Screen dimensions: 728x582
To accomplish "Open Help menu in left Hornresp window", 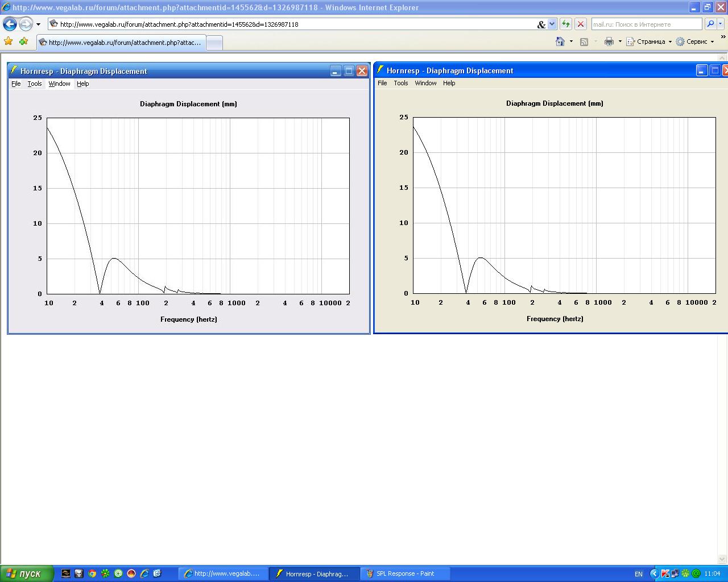I will (83, 84).
